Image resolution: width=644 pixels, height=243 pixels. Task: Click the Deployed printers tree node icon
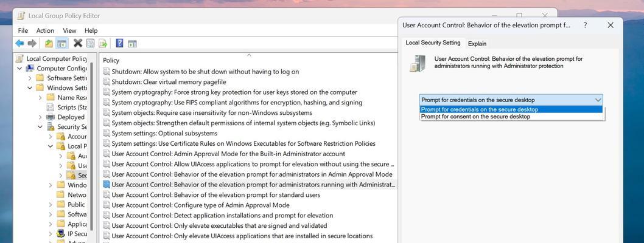point(51,117)
